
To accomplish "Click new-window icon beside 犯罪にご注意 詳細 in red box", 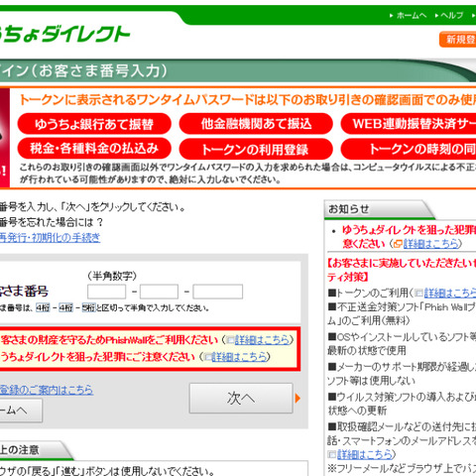I will tap(207, 357).
